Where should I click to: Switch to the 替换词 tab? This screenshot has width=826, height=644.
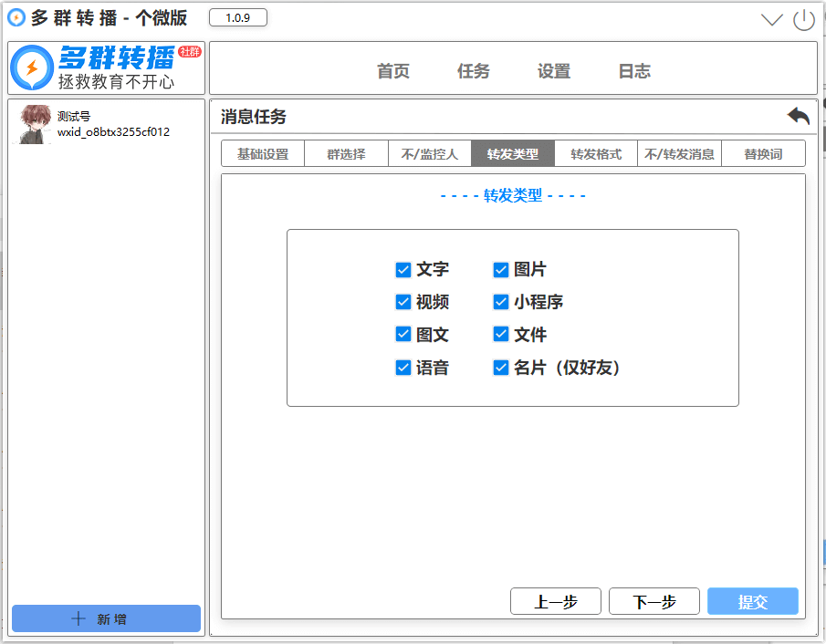763,154
